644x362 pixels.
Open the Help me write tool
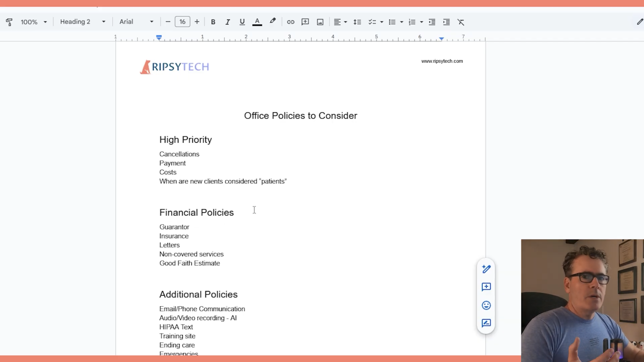pos(486,269)
